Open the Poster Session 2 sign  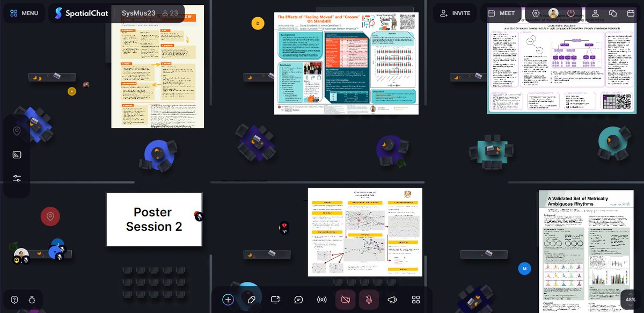click(x=154, y=220)
